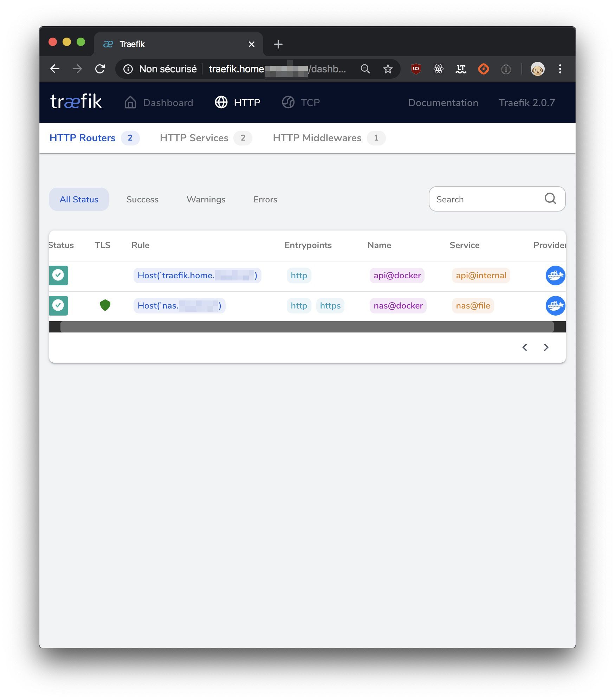Viewport: 615px width, 700px height.
Task: Open the Dashboard home icon
Action: tap(130, 102)
